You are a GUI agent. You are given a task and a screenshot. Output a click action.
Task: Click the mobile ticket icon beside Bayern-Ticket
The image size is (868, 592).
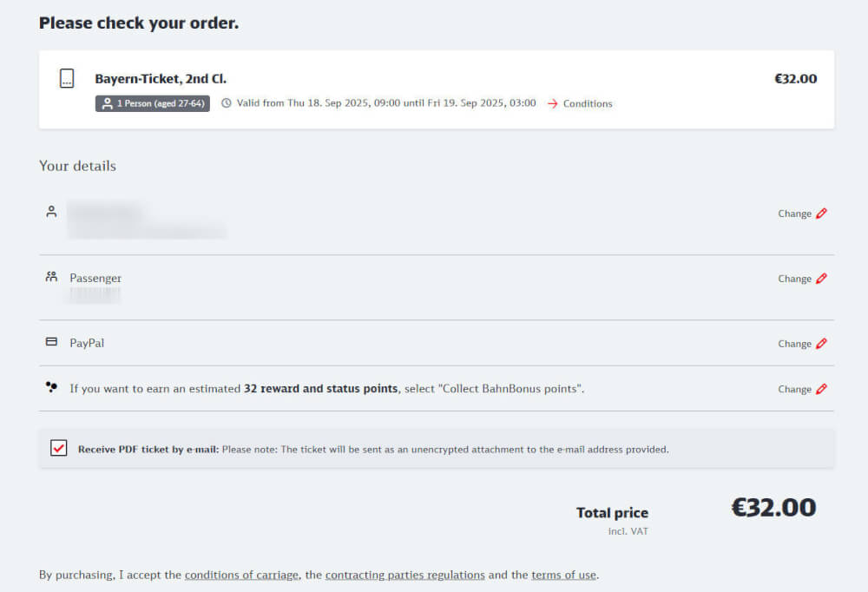[x=67, y=78]
